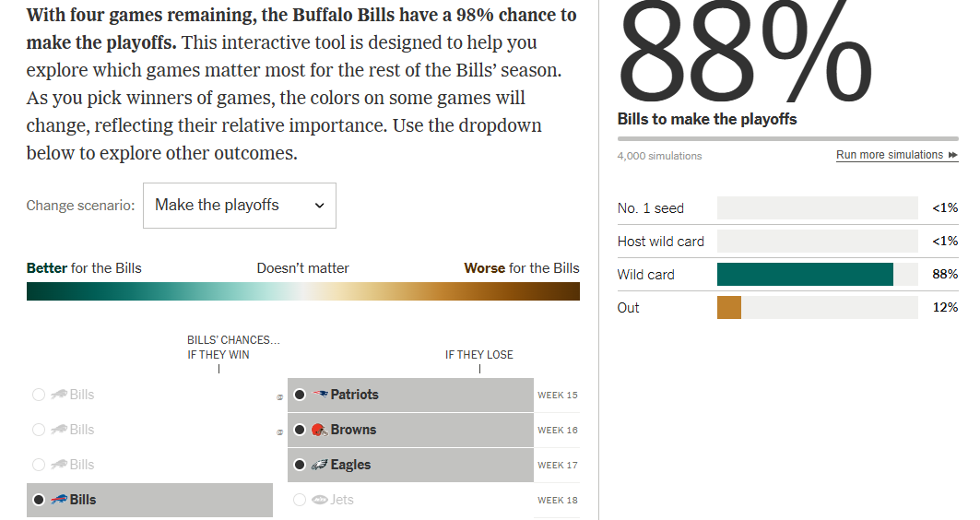Choose the Eagles row for Week 17
Viewport: 980px width, 520px height.
click(410, 465)
